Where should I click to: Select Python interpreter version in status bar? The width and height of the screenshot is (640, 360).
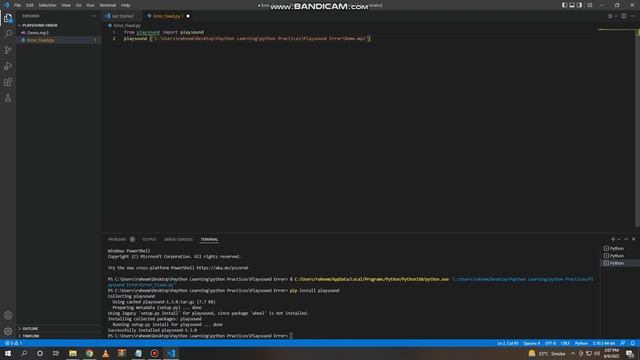(604, 343)
